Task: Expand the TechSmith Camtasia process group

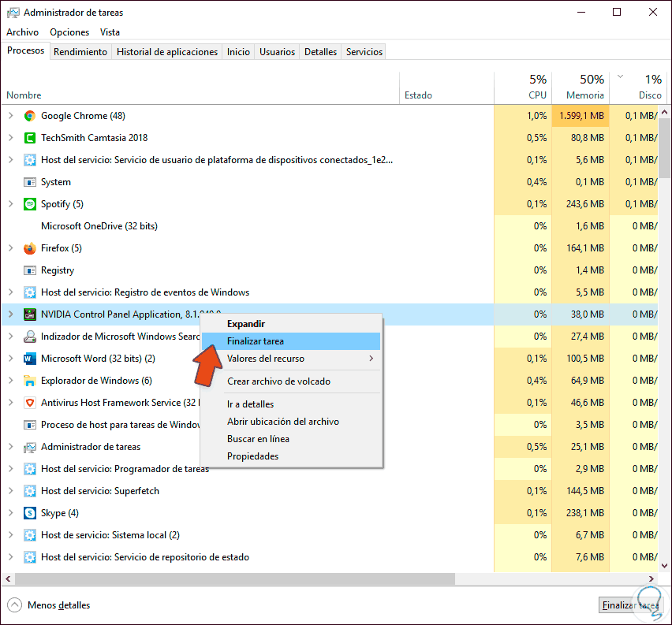Action: (x=11, y=137)
